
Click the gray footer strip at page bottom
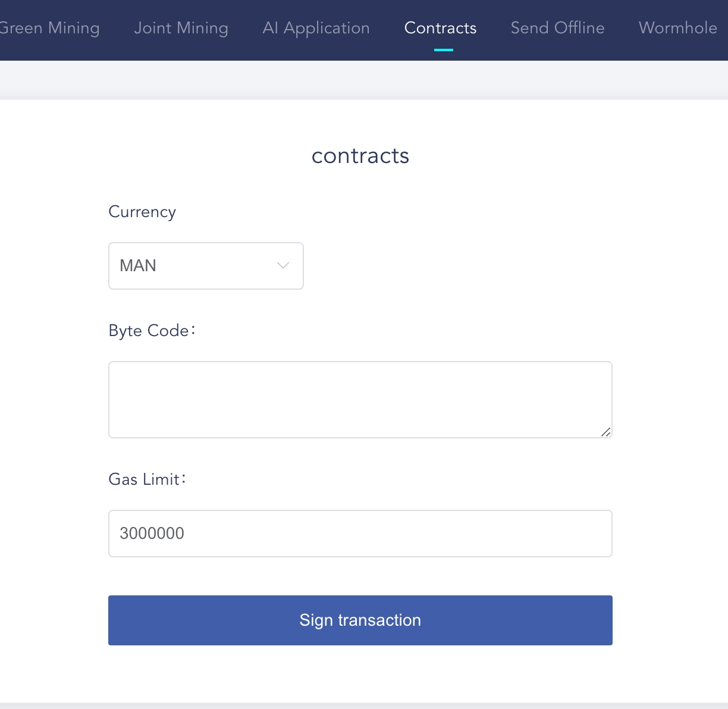[364, 705]
